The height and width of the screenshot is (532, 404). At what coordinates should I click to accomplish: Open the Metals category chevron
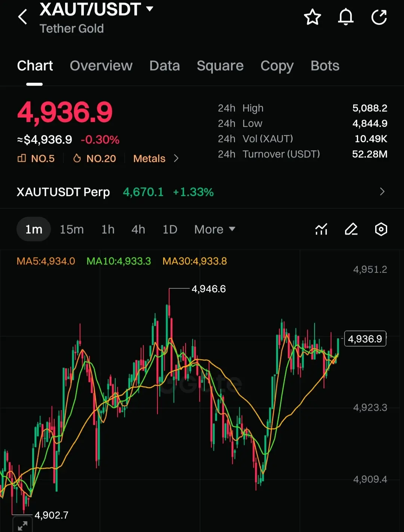(176, 159)
